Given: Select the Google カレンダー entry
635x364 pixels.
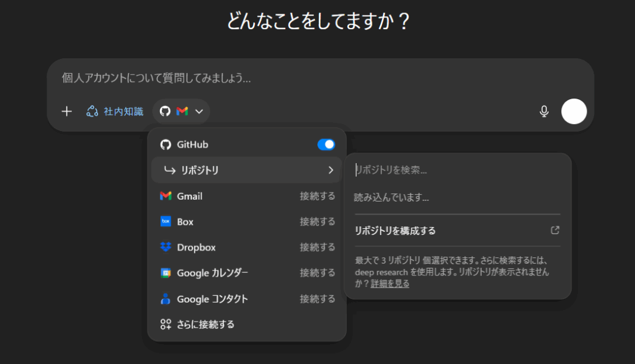Looking at the screenshot, I should pyautogui.click(x=212, y=273).
